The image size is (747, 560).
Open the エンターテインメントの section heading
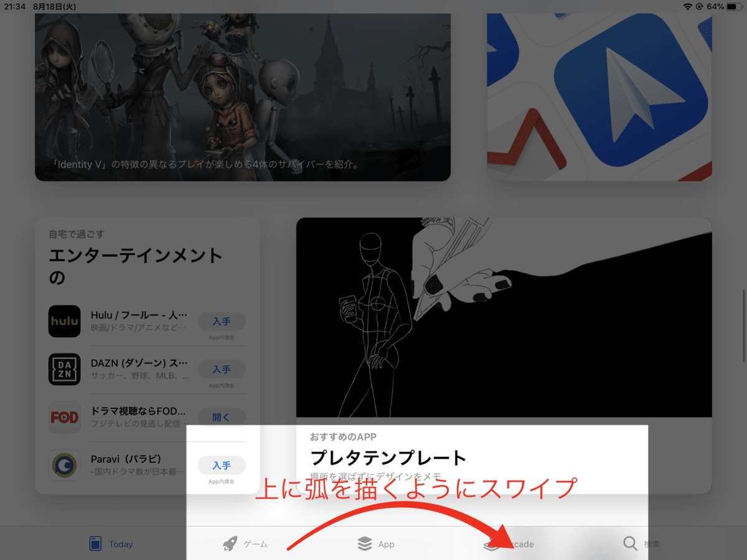click(x=136, y=266)
